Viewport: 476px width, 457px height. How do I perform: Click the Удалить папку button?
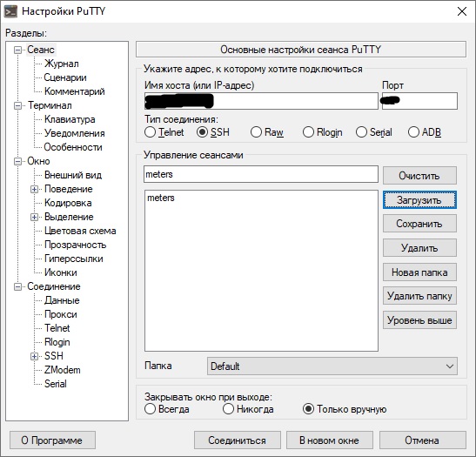pyautogui.click(x=419, y=296)
